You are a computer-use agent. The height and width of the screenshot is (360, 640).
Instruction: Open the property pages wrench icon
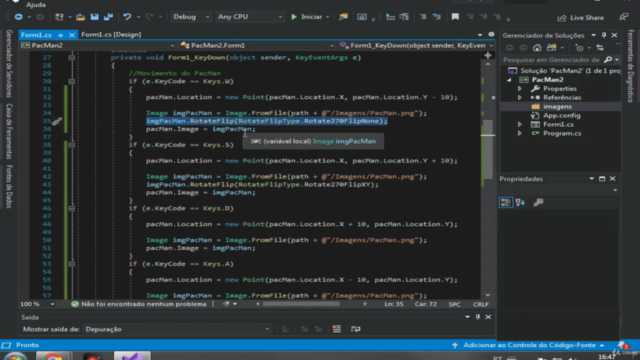click(x=538, y=202)
